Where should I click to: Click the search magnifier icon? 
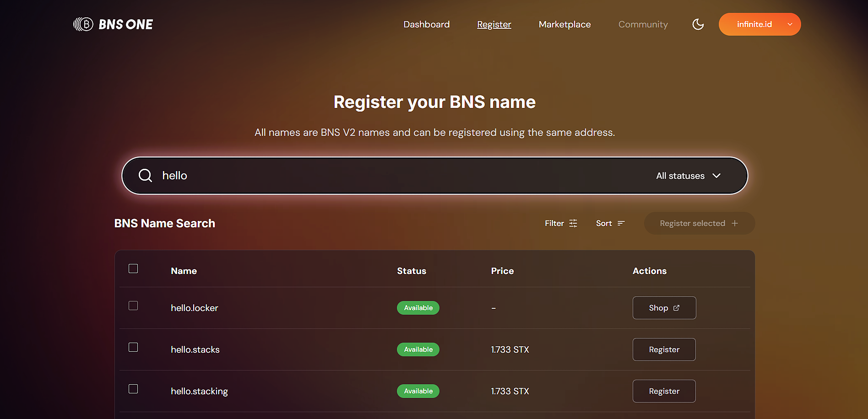tap(145, 176)
